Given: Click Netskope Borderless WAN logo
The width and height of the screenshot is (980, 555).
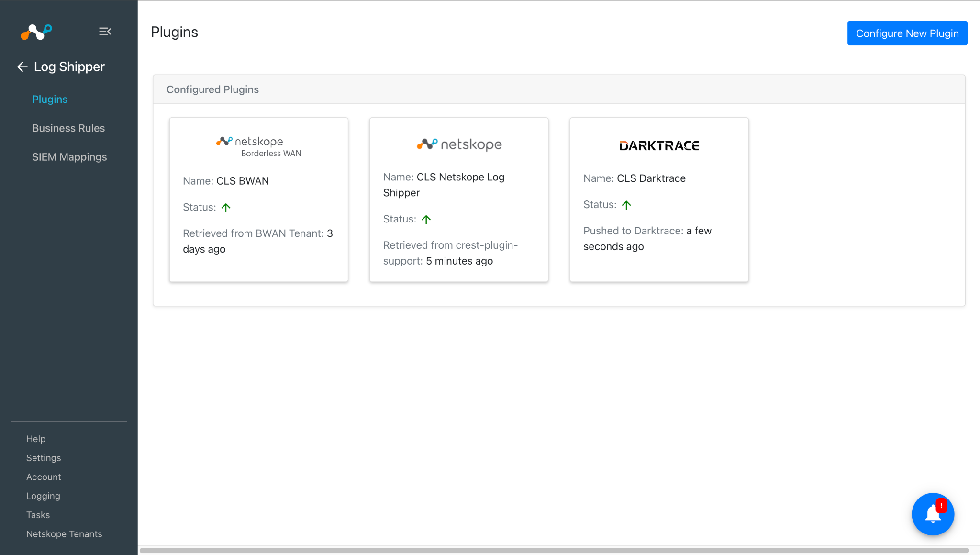Looking at the screenshot, I should coord(258,146).
